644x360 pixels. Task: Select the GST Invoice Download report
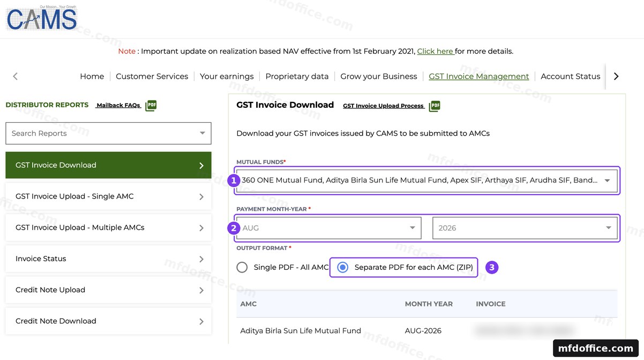(x=108, y=165)
